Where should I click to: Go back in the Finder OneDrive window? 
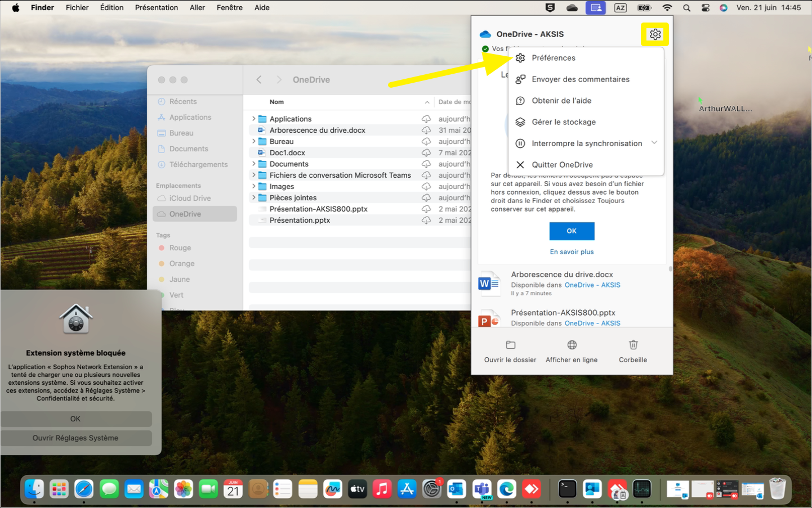coord(259,80)
